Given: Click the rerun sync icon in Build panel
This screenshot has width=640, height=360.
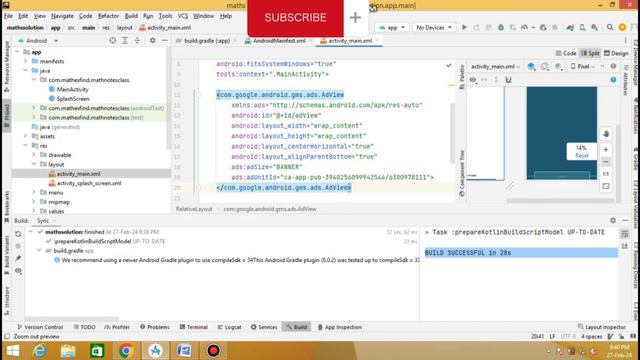Looking at the screenshot, I should coord(18,234).
